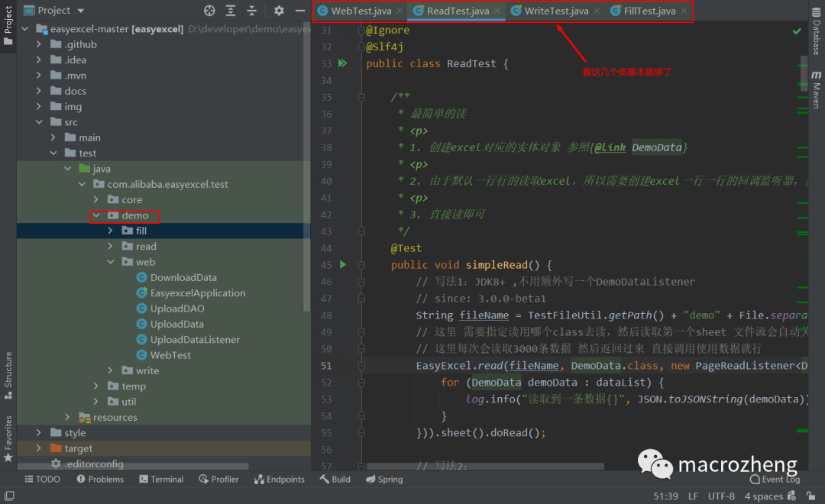Image resolution: width=825 pixels, height=504 pixels.
Task: Click the read-only lock icon in status bar
Action: click(810, 496)
